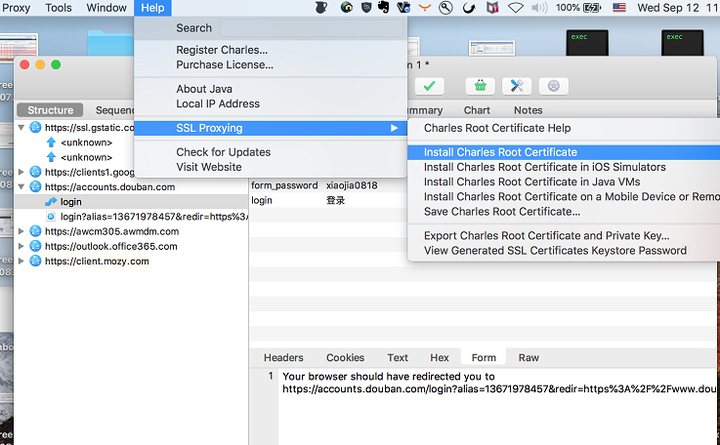Image resolution: width=720 pixels, height=445 pixels.
Task: Click the blue redirect arrow icon beside login
Action: pyautogui.click(x=51, y=201)
